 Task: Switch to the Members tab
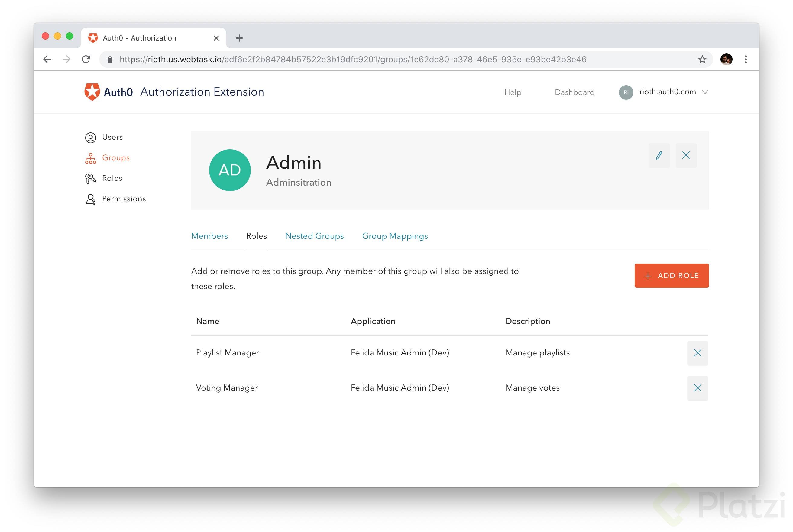[x=209, y=236]
